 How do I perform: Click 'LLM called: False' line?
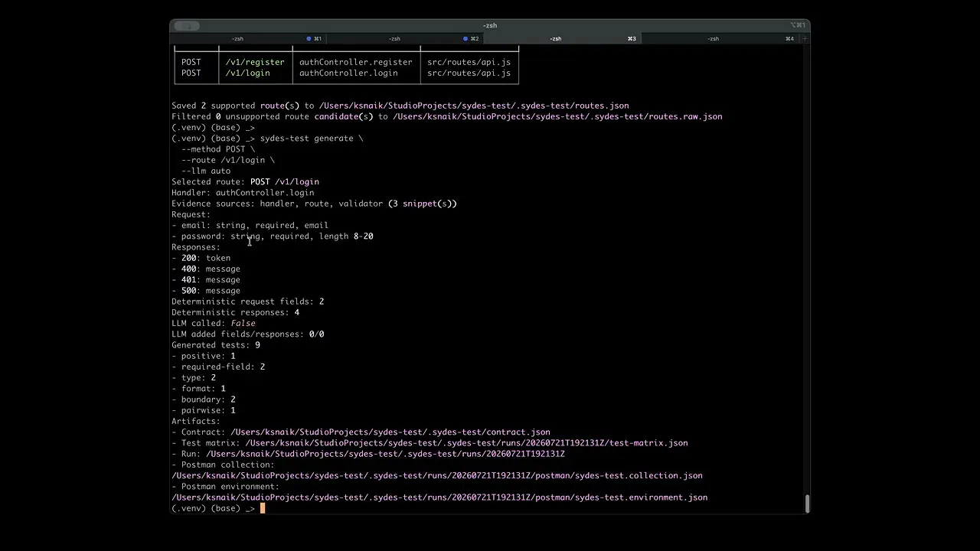[x=214, y=323]
